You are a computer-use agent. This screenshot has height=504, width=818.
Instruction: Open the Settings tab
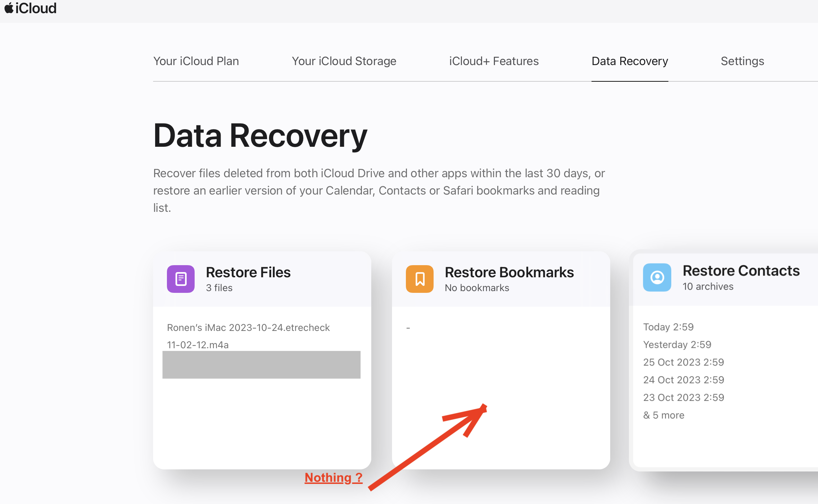tap(742, 61)
